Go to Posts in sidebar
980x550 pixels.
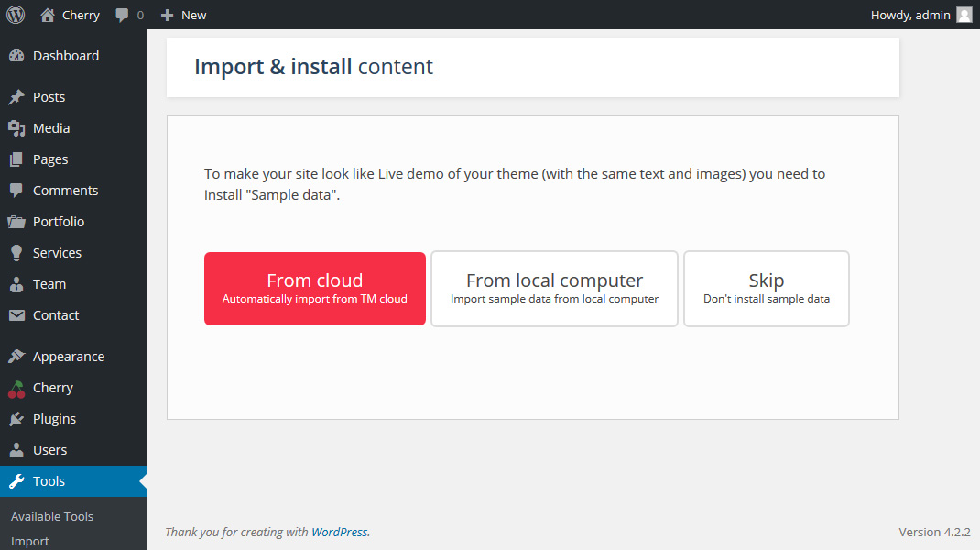(x=49, y=97)
